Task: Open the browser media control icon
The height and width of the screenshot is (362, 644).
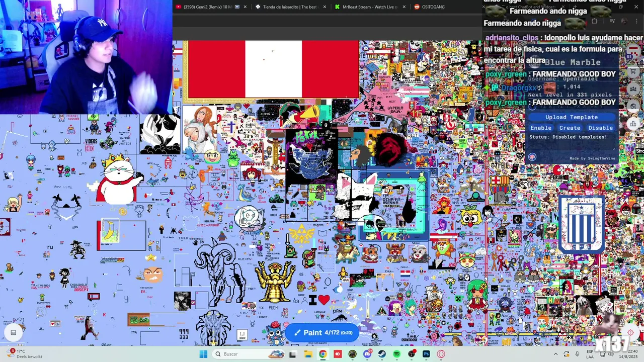Action: [612, 21]
